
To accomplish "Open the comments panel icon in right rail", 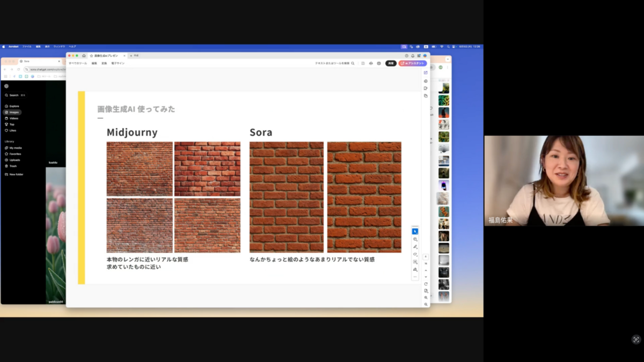I will pyautogui.click(x=426, y=81).
